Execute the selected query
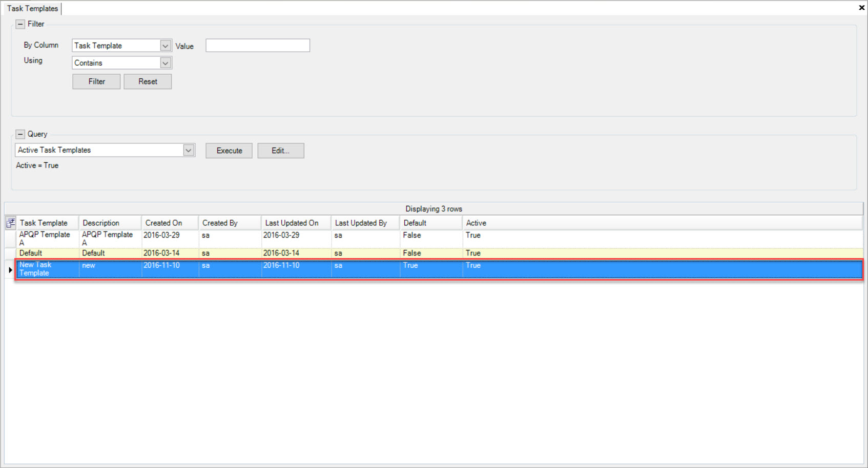 (229, 151)
